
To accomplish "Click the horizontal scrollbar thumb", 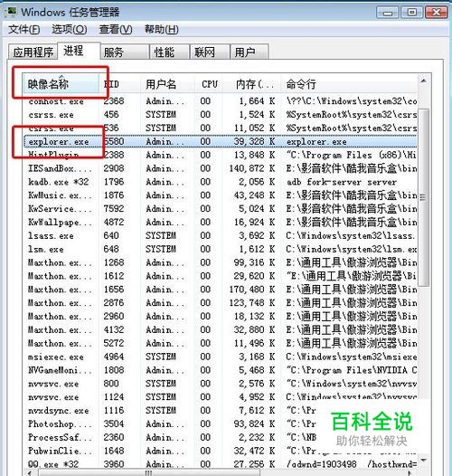I will tap(148, 473).
